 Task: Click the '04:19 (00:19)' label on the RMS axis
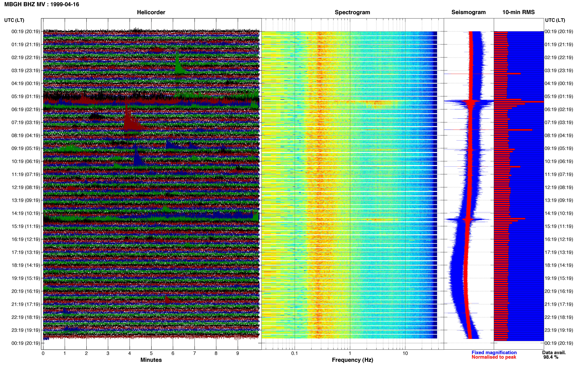[x=559, y=83]
